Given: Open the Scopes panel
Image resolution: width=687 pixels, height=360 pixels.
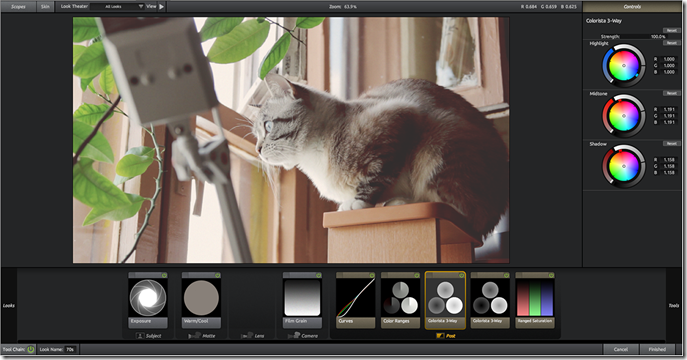Looking at the screenshot, I should coord(18,7).
